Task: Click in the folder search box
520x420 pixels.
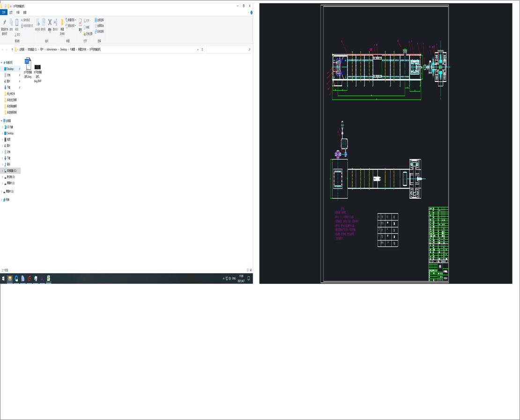Action: coord(229,50)
